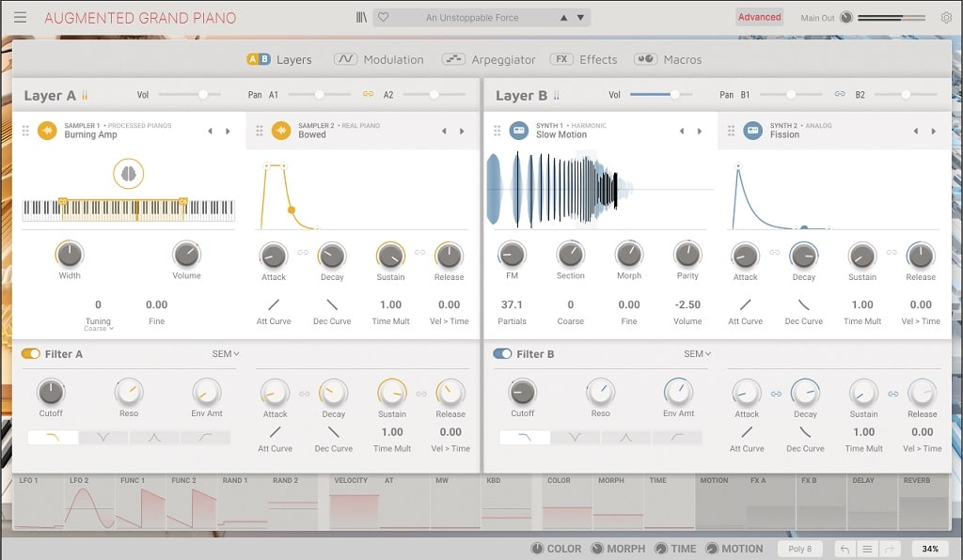Viewport: 963px width, 560px height.
Task: Toggle Layer A pan link icon
Action: click(368, 94)
